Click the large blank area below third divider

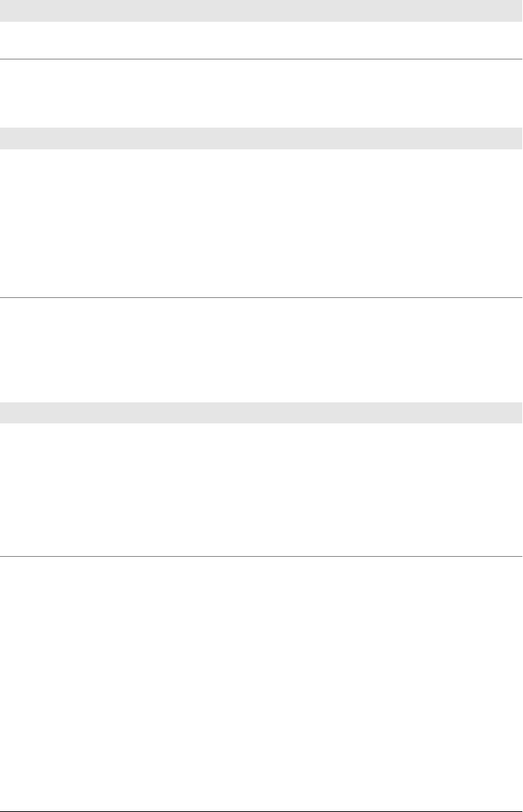[x=261, y=684]
